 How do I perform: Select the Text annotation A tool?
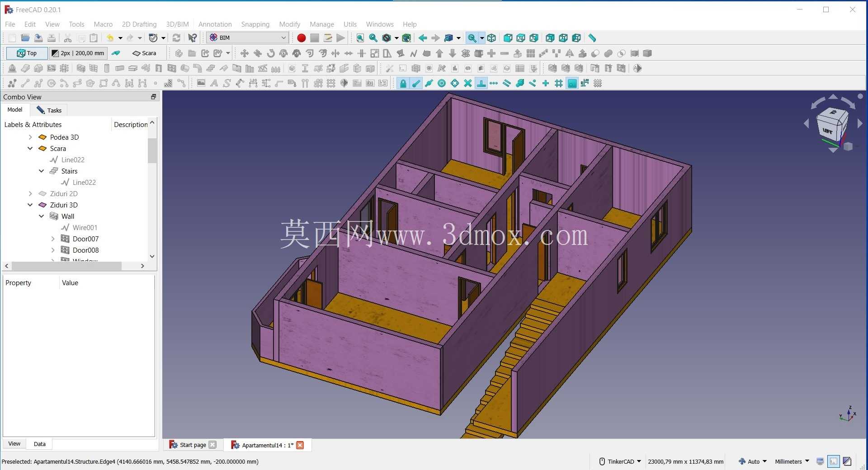(214, 83)
